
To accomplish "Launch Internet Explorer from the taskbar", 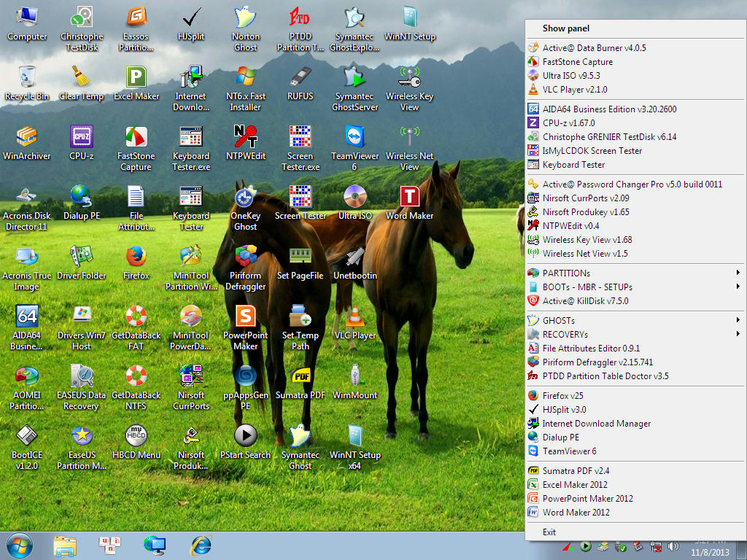I will pyautogui.click(x=201, y=545).
